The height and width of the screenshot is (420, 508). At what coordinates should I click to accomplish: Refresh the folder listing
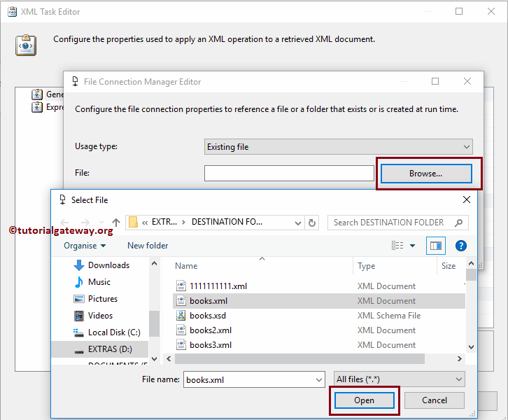pos(311,223)
